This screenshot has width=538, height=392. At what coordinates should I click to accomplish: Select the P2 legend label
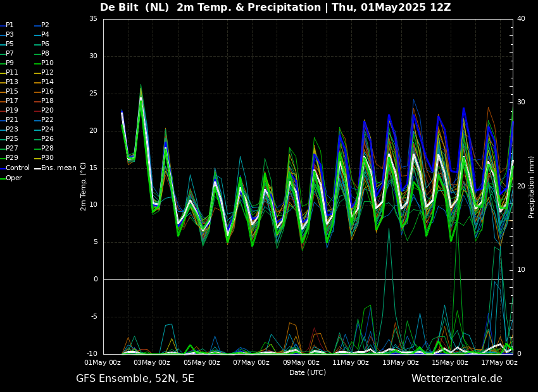(45, 25)
